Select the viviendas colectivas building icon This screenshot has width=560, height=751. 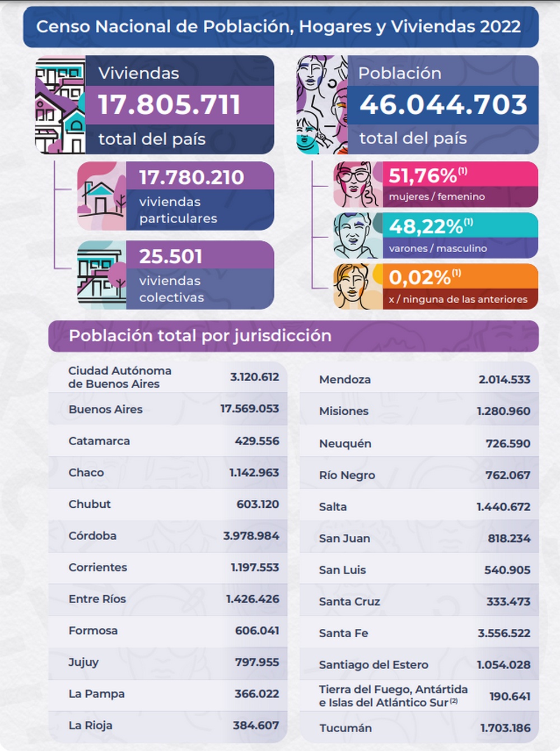(x=102, y=275)
